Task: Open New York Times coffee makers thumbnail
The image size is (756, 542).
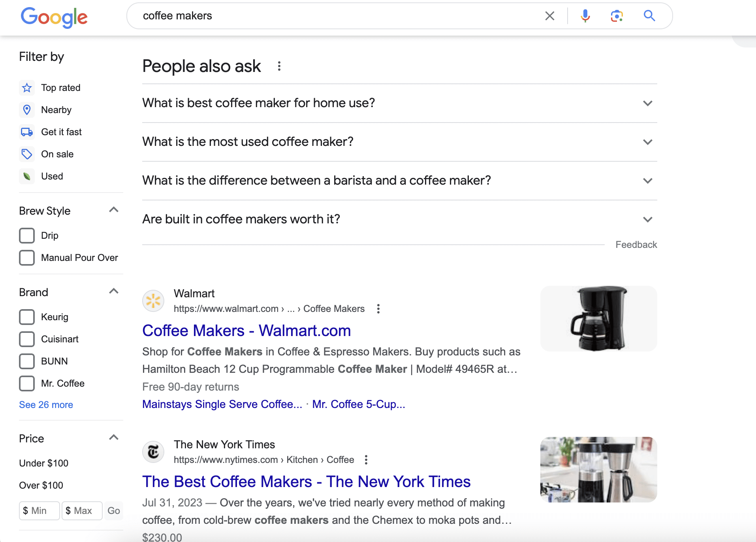Action: (x=598, y=470)
